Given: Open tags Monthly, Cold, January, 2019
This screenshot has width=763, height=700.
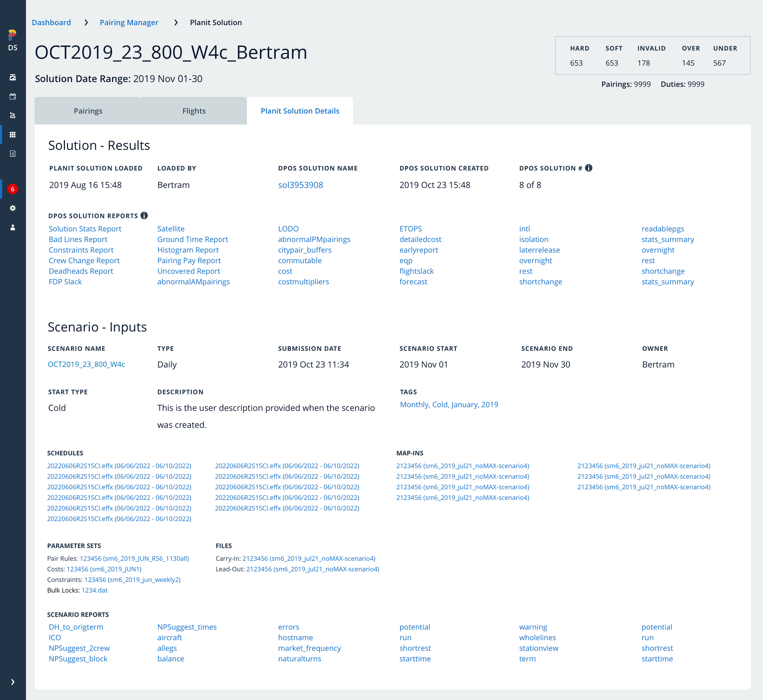Looking at the screenshot, I should pyautogui.click(x=449, y=404).
